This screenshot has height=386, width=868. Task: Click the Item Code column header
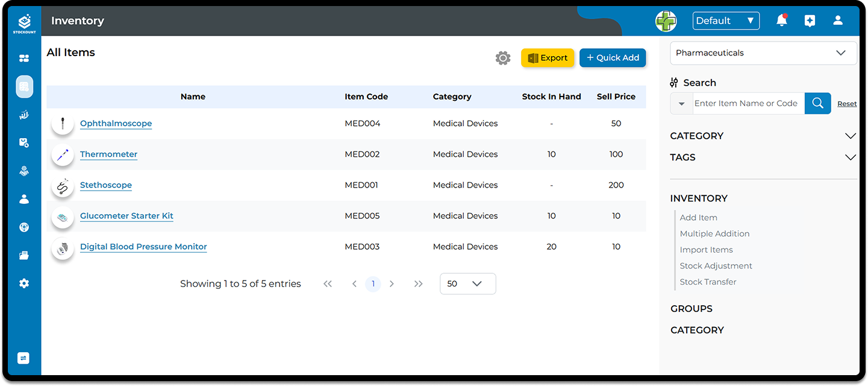[x=366, y=96]
